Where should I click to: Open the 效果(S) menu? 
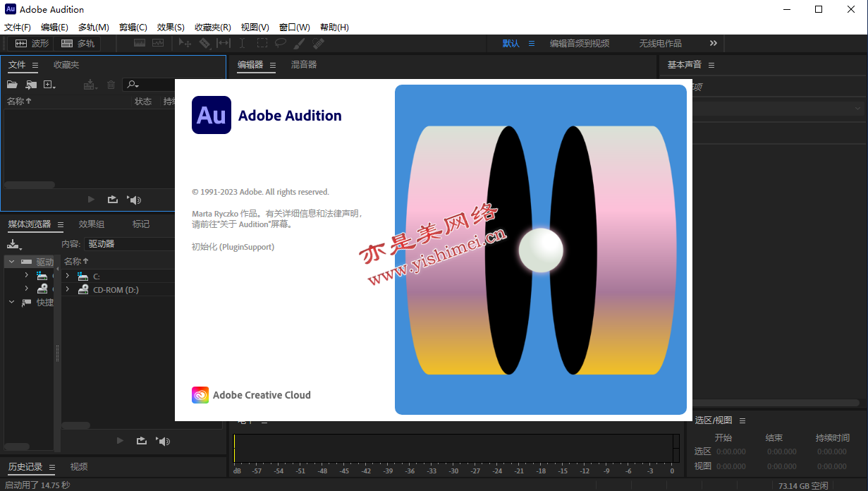(x=171, y=28)
